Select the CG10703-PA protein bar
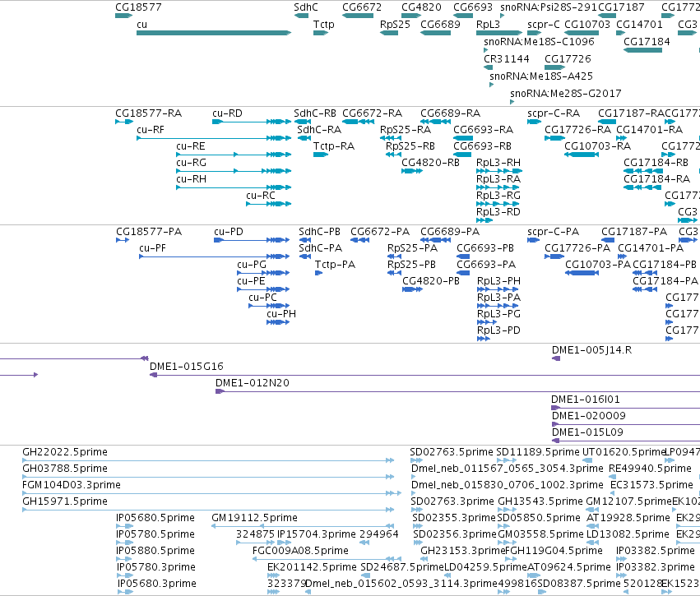The width and height of the screenshot is (700, 596). pos(582,273)
